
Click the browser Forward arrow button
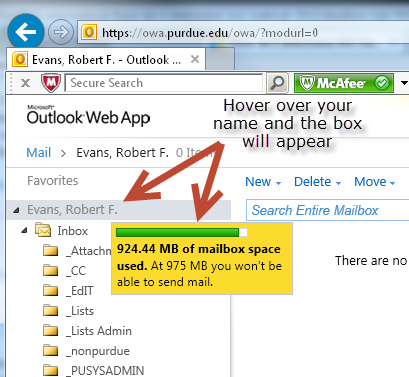[61, 32]
